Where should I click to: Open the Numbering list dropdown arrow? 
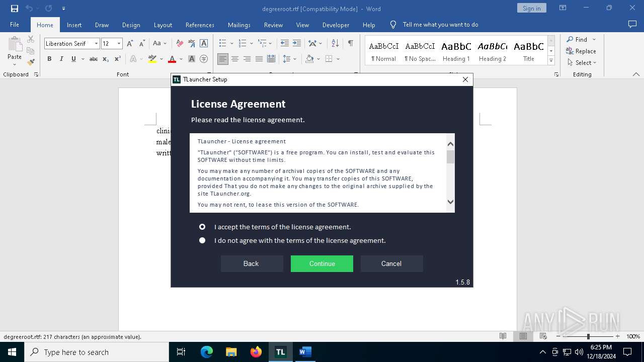251,44
